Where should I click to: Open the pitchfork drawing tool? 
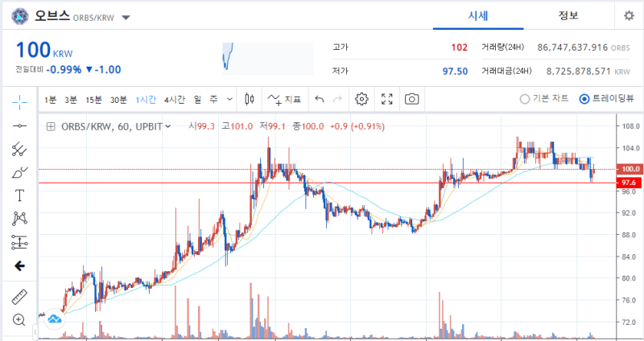(19, 150)
